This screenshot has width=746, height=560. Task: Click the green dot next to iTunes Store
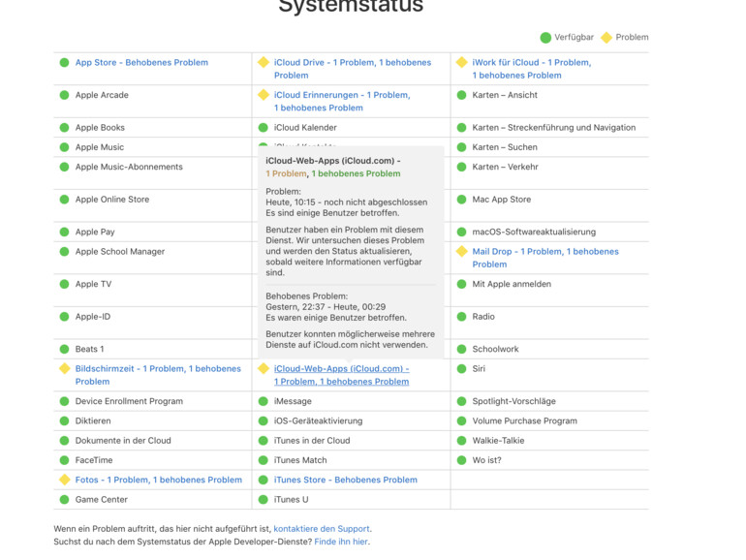click(264, 480)
